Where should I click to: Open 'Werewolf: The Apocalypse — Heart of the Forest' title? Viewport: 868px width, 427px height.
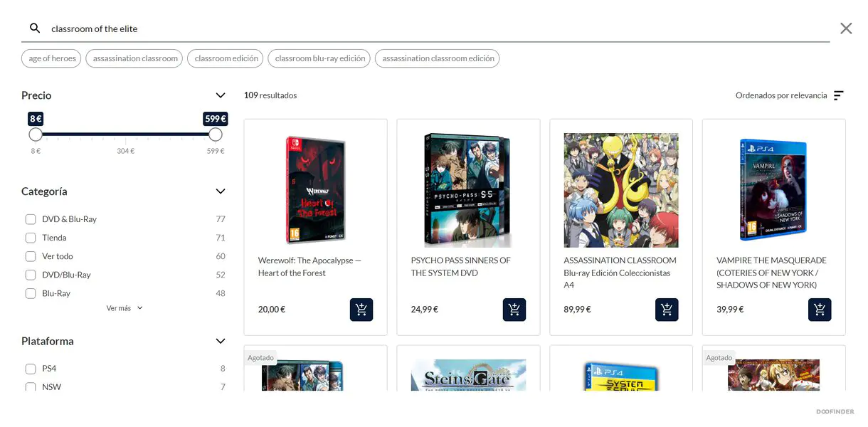(309, 267)
